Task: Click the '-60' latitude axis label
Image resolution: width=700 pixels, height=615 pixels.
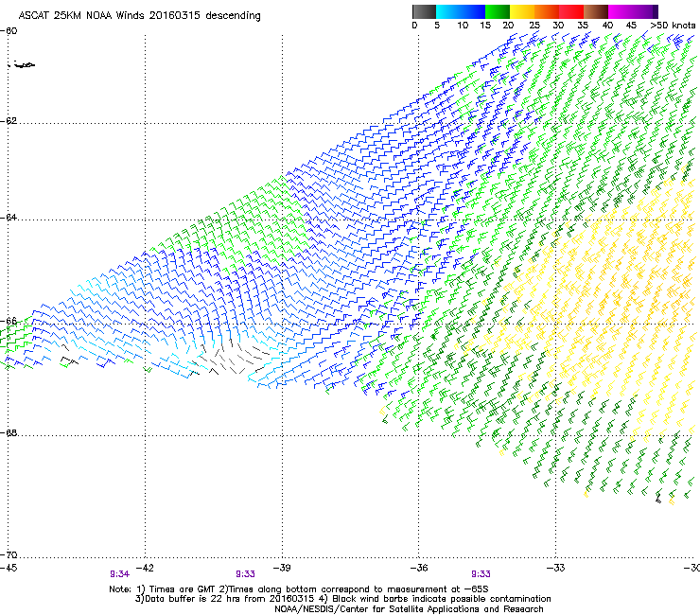Action: pos(9,31)
